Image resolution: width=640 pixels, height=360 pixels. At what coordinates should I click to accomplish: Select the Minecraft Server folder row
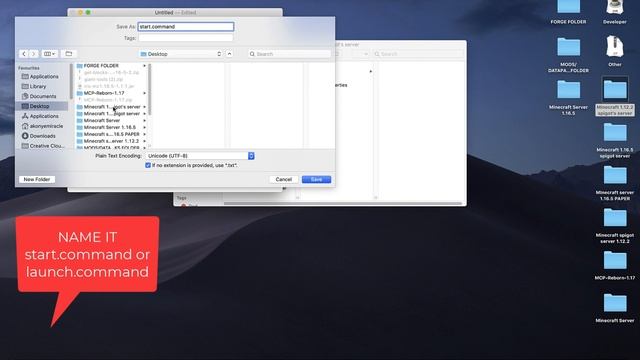tap(111, 120)
